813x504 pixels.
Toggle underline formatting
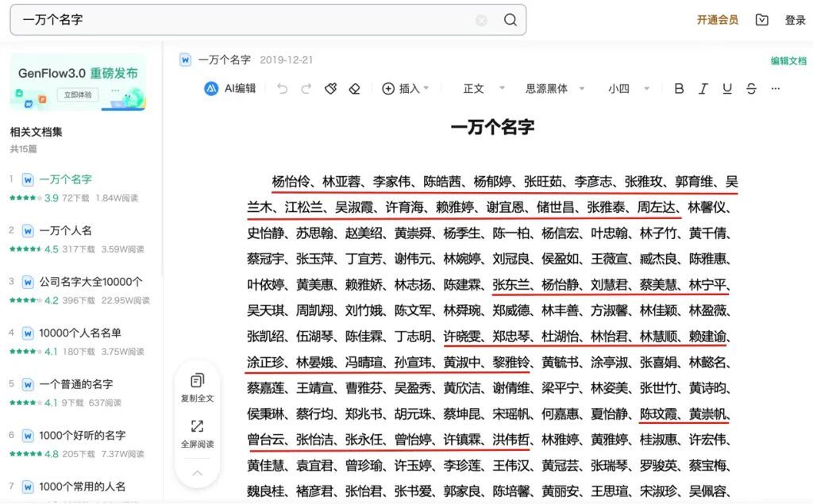(x=726, y=89)
